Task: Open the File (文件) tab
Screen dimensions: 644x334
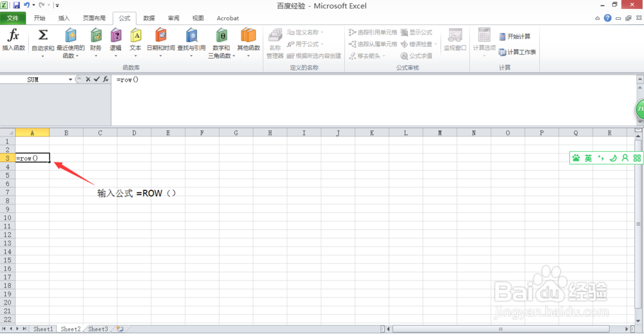Action: pos(13,18)
